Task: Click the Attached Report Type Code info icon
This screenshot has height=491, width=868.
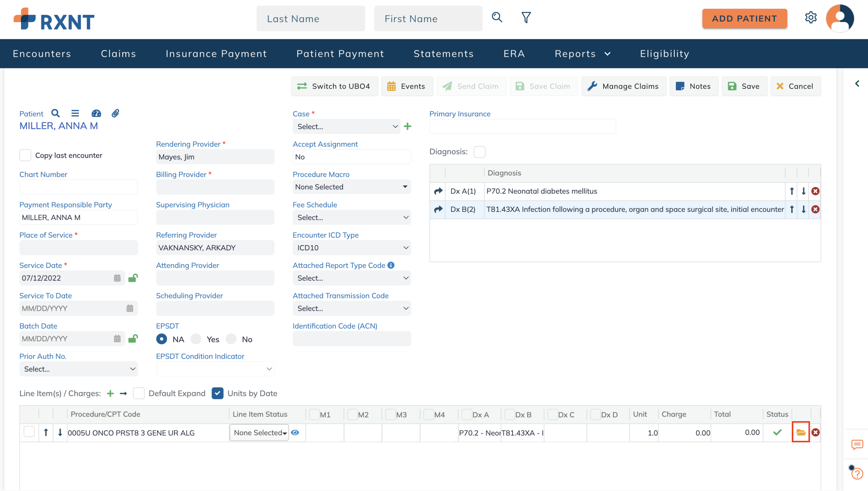Action: click(391, 265)
